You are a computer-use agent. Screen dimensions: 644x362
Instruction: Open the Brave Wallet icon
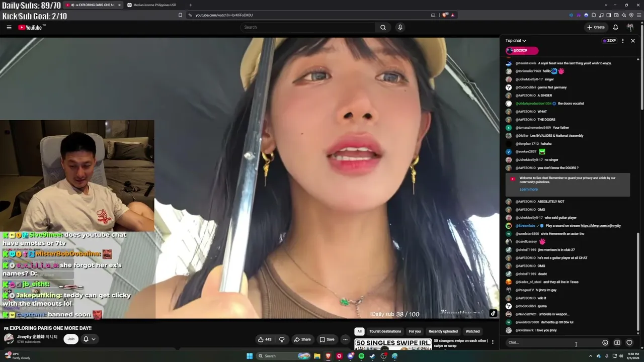pos(616,15)
